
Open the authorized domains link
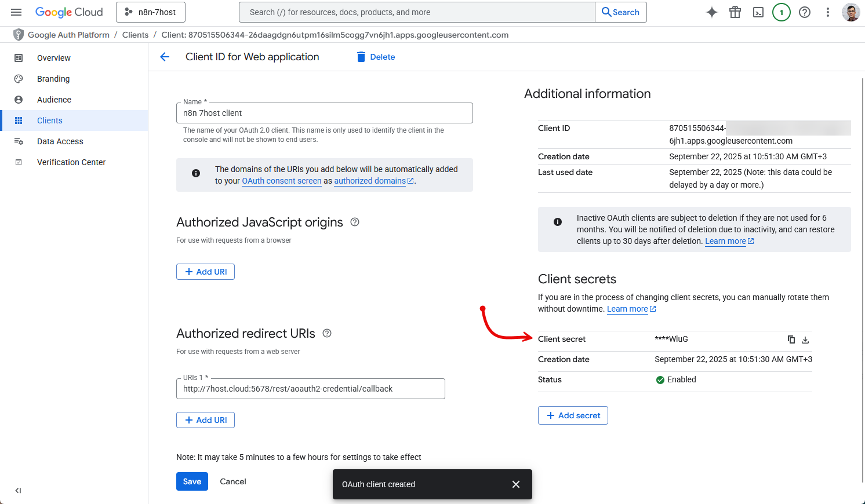pyautogui.click(x=374, y=181)
